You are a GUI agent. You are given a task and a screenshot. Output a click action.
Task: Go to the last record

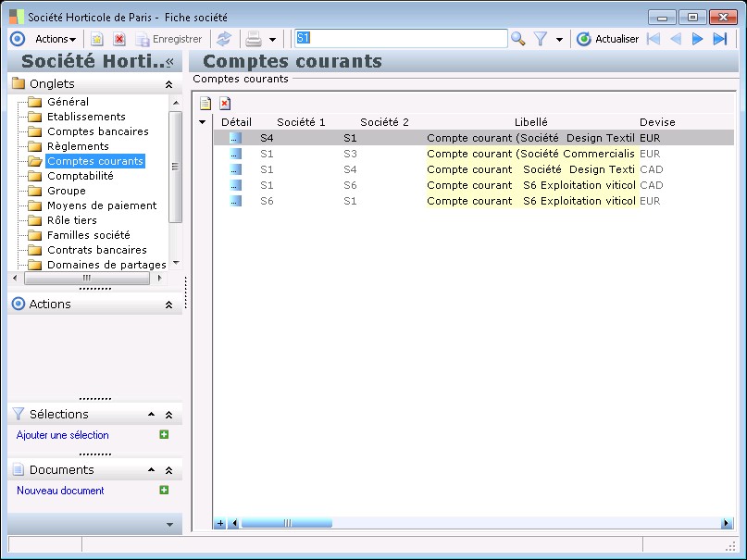720,39
